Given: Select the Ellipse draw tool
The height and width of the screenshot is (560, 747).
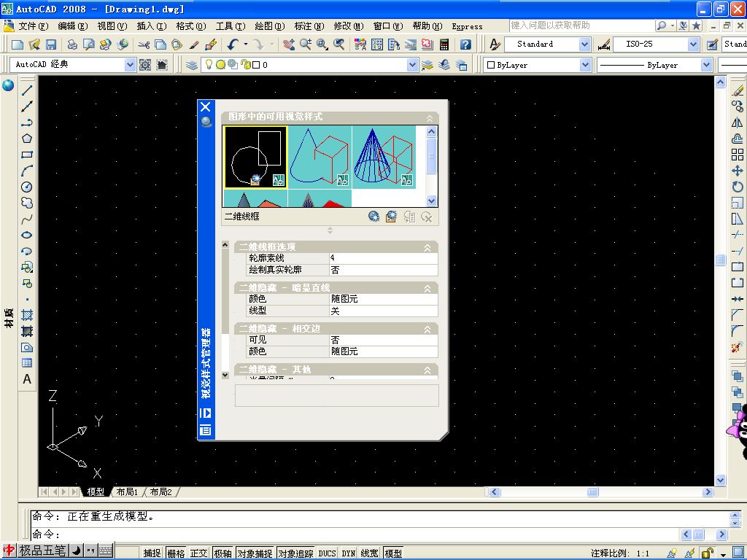Looking at the screenshot, I should 27,235.
